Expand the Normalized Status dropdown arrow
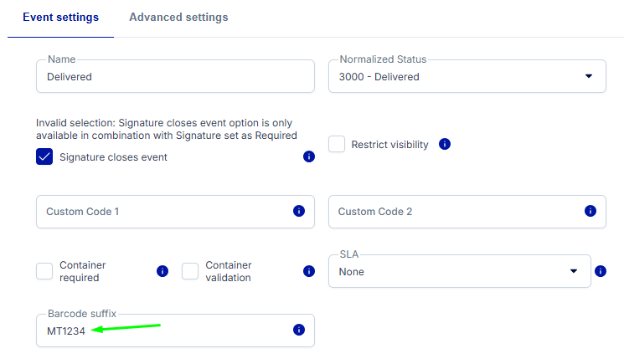This screenshot has height=364, width=624. click(x=589, y=76)
